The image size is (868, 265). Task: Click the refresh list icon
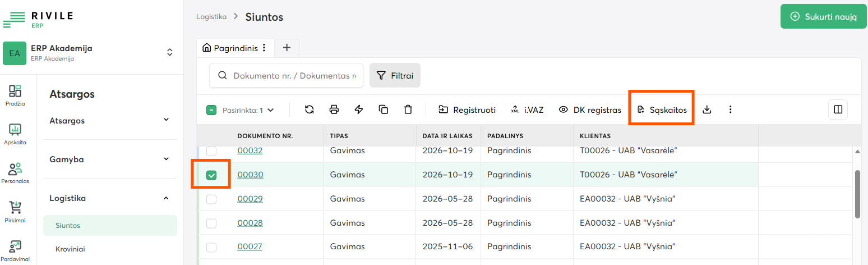310,109
